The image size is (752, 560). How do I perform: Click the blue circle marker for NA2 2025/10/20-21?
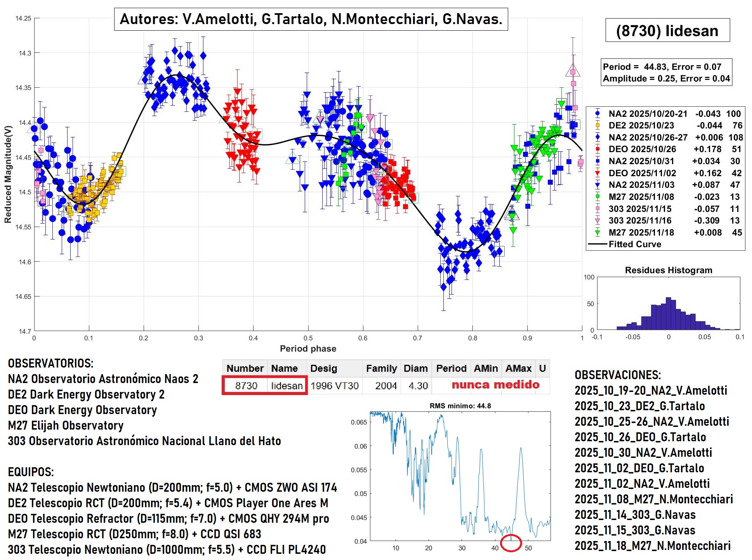point(597,114)
